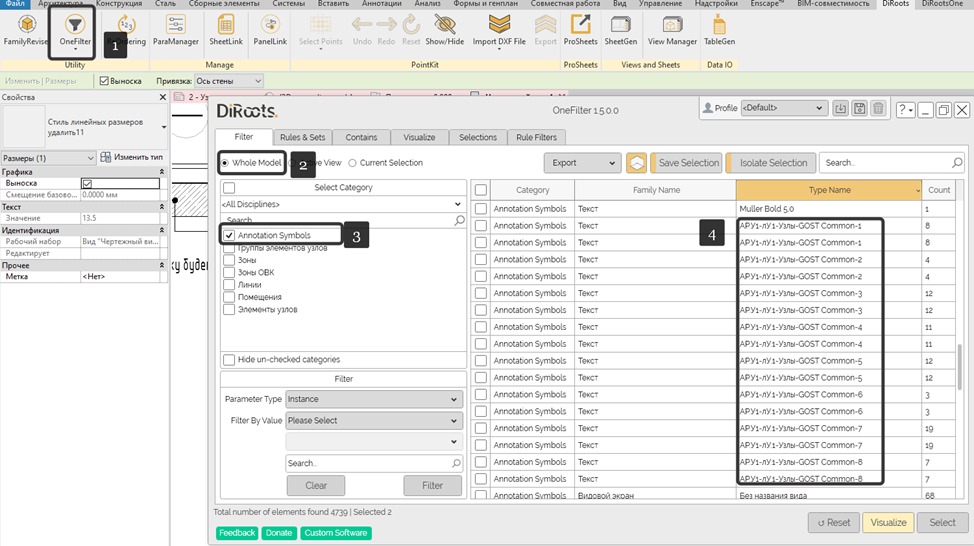974x546 pixels.
Task: Open the Selections tab
Action: click(478, 137)
